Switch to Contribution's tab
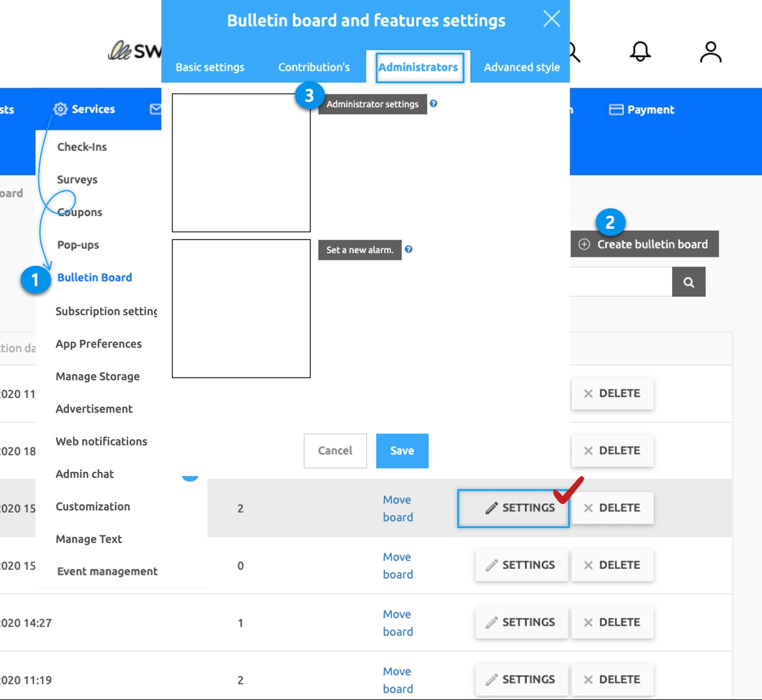Screen dimensions: 762x700 pyautogui.click(x=314, y=67)
